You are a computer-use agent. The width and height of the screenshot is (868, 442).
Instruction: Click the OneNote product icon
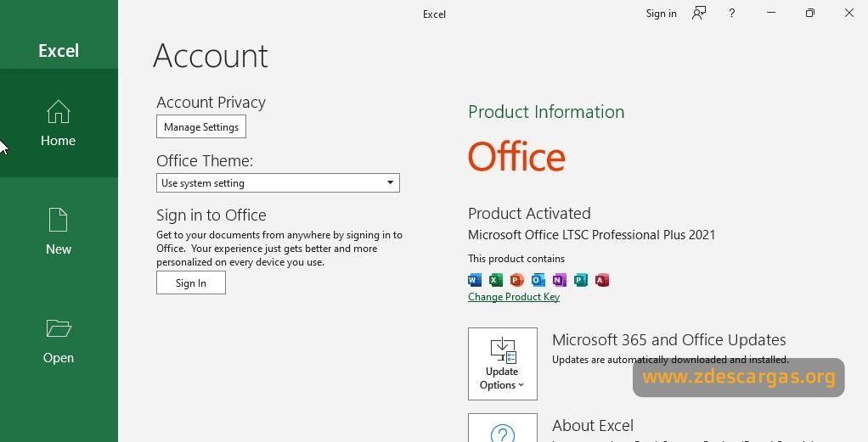[x=559, y=280]
